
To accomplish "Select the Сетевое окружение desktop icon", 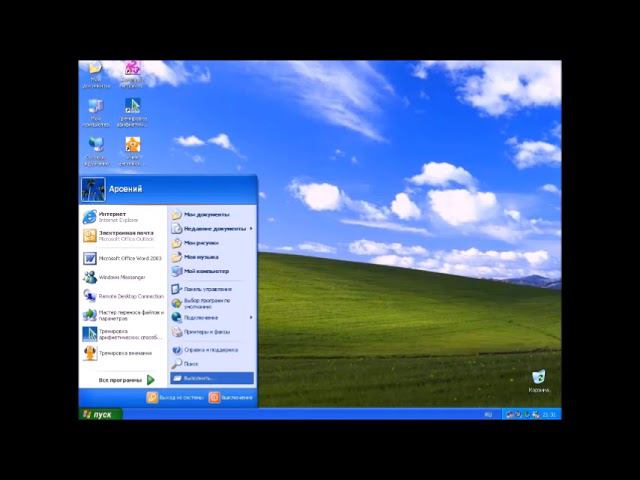I will coord(96,151).
